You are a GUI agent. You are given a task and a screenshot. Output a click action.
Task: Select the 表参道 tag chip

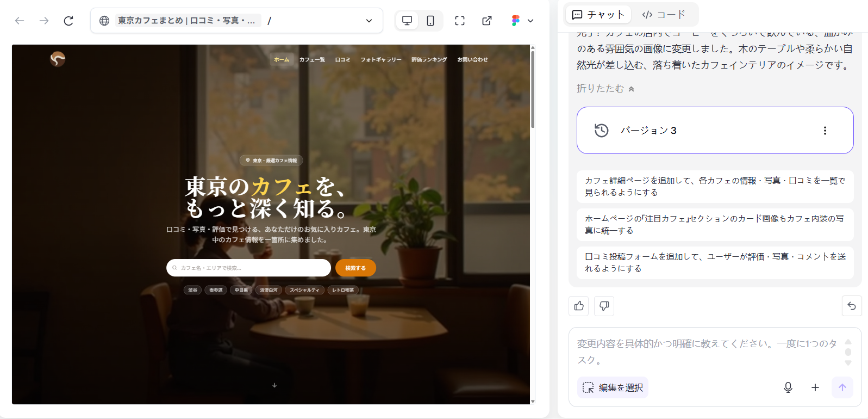tap(216, 290)
